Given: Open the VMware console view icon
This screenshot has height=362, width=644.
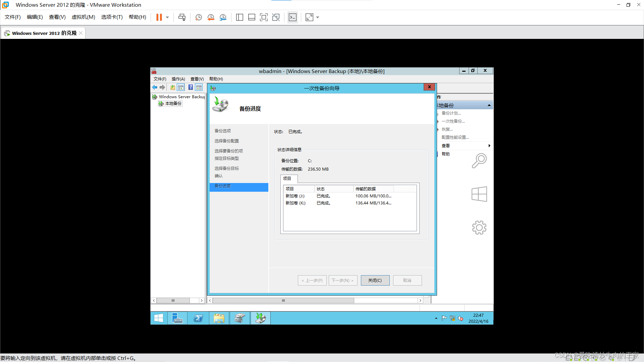Looking at the screenshot, I should click(292, 17).
